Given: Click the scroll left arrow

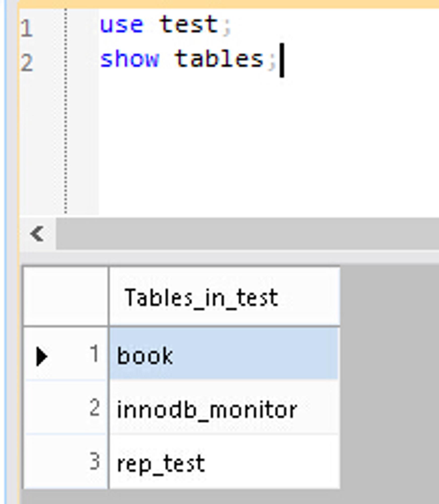Looking at the screenshot, I should tap(38, 234).
